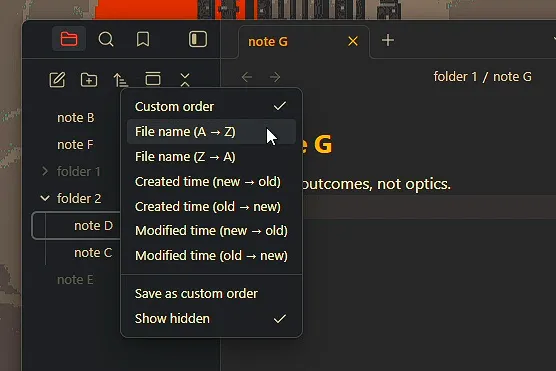Click note G in breadcrumb path
The height and width of the screenshot is (371, 556).
(512, 77)
